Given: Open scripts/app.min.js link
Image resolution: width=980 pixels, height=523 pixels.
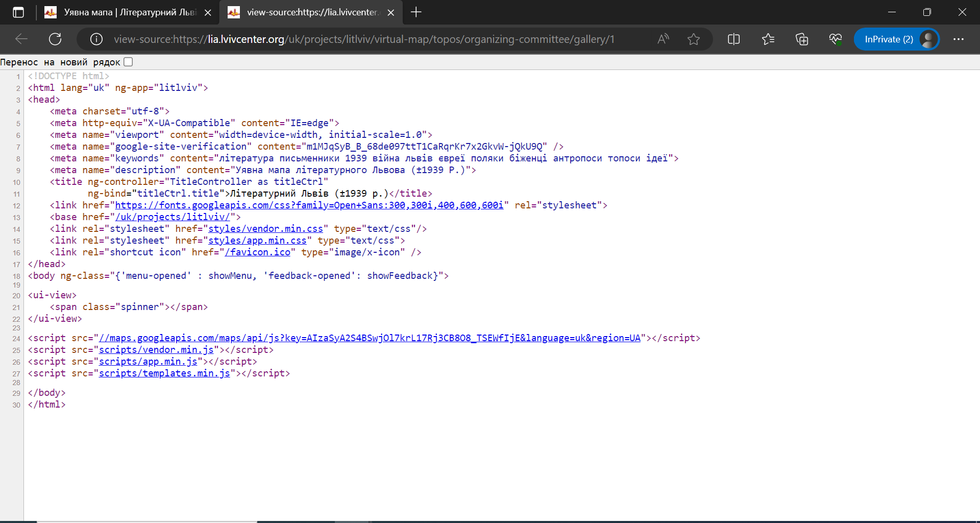Looking at the screenshot, I should pyautogui.click(x=148, y=362).
